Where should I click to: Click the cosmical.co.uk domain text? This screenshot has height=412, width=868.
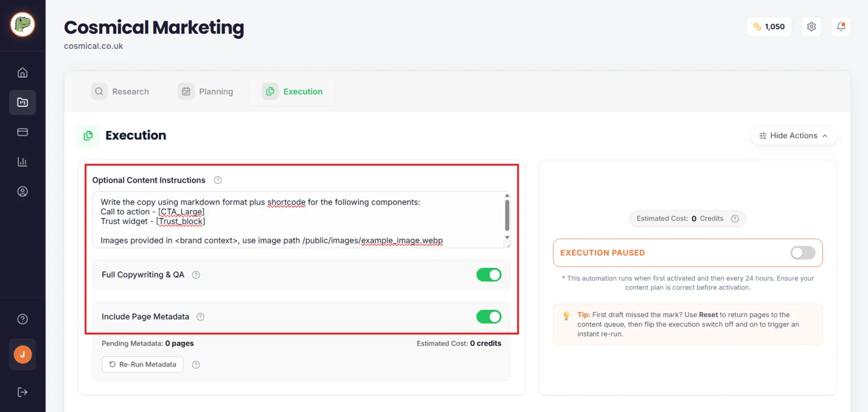[x=94, y=46]
